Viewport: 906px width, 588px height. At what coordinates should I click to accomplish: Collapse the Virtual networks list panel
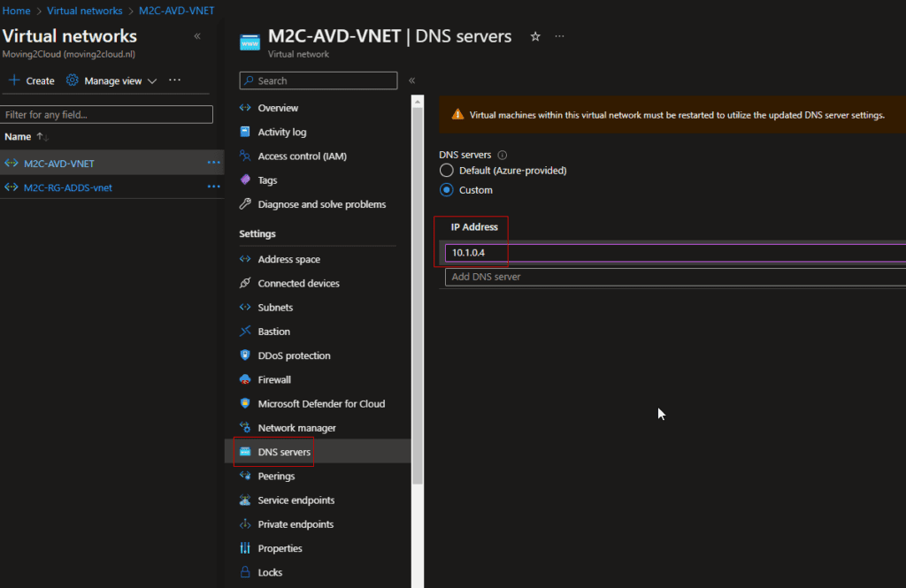coord(196,36)
